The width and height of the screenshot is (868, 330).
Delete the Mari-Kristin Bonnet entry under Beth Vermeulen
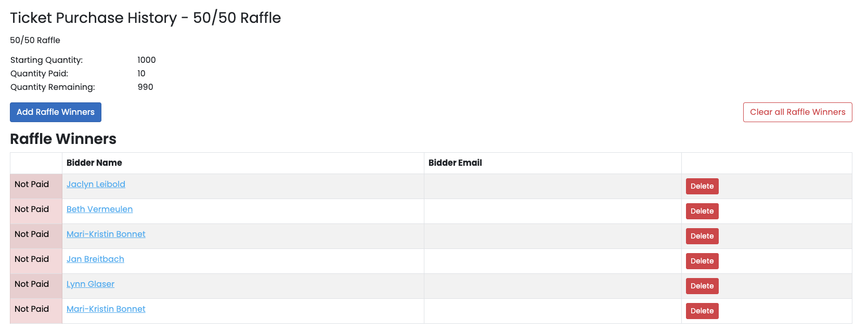[702, 236]
